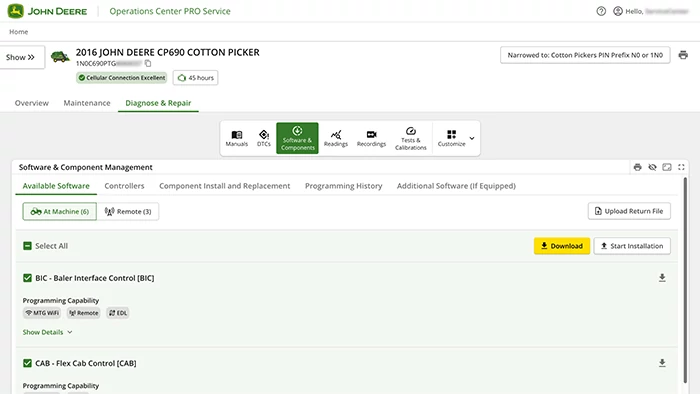Click Cellular Connection Excellent status badge
Screen dimensions: 700x394
(121, 78)
